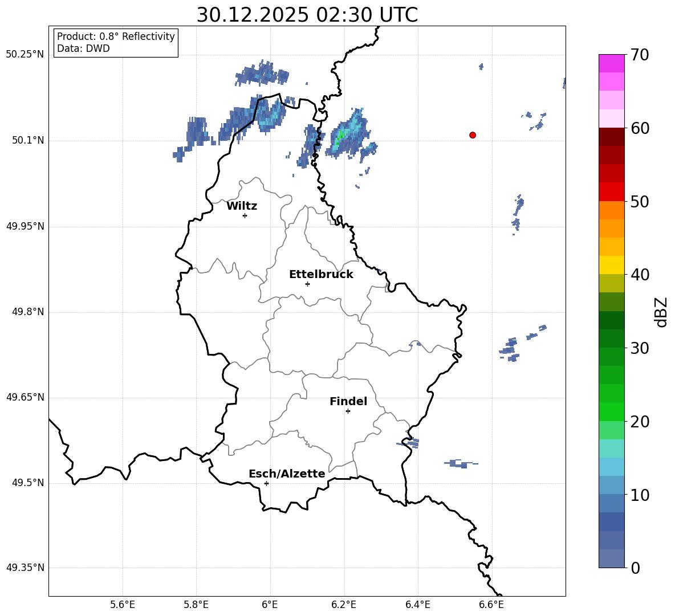This screenshot has height=616, width=675.
Task: Select the Esch/Alzette city label
Action: coord(287,474)
